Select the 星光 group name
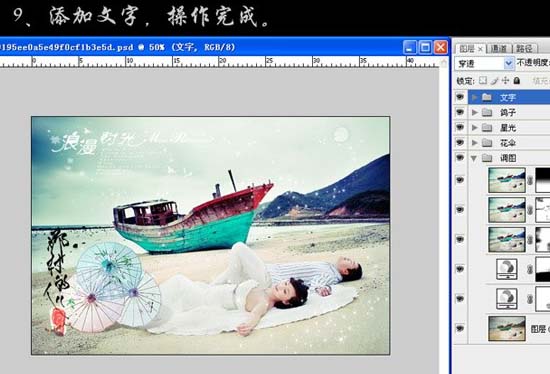The image size is (550, 374). [x=508, y=127]
